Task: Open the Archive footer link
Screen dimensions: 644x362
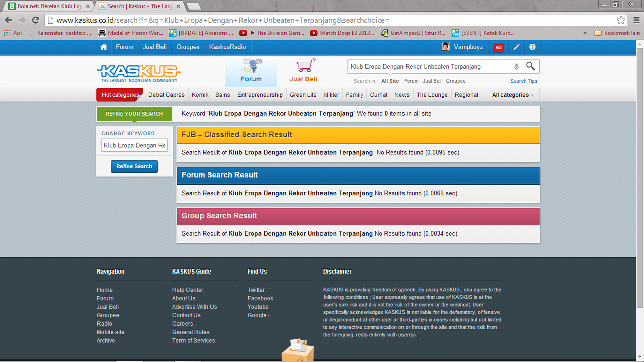Action: [106, 341]
